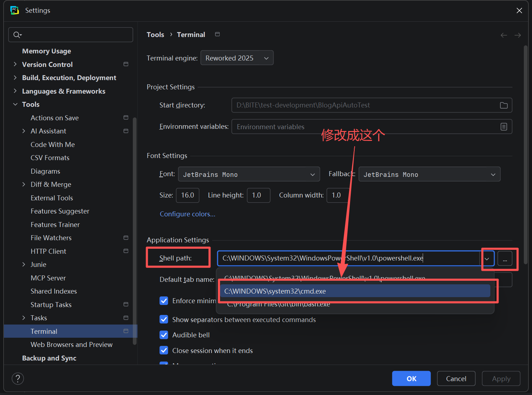Viewport: 532px width, 395px height.
Task: Click the Cancel button
Action: [456, 379]
